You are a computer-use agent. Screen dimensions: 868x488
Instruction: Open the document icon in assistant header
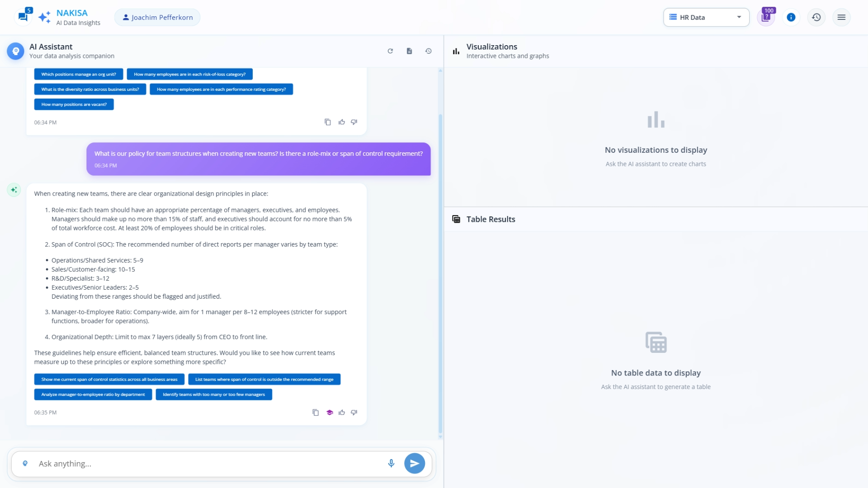[409, 51]
